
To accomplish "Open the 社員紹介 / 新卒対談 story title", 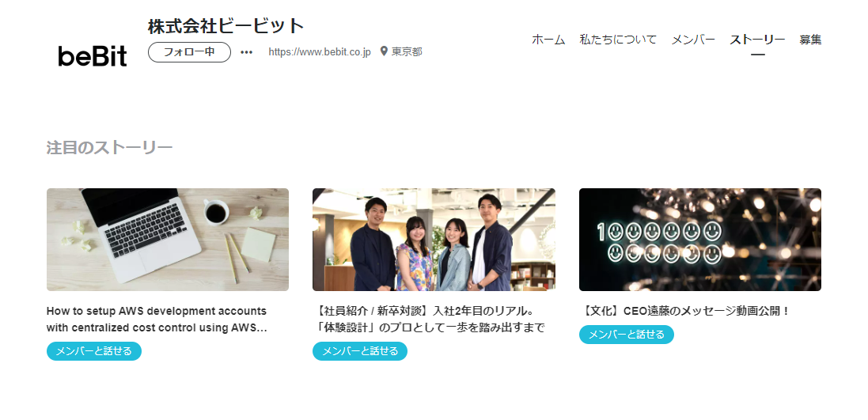I will (x=429, y=320).
